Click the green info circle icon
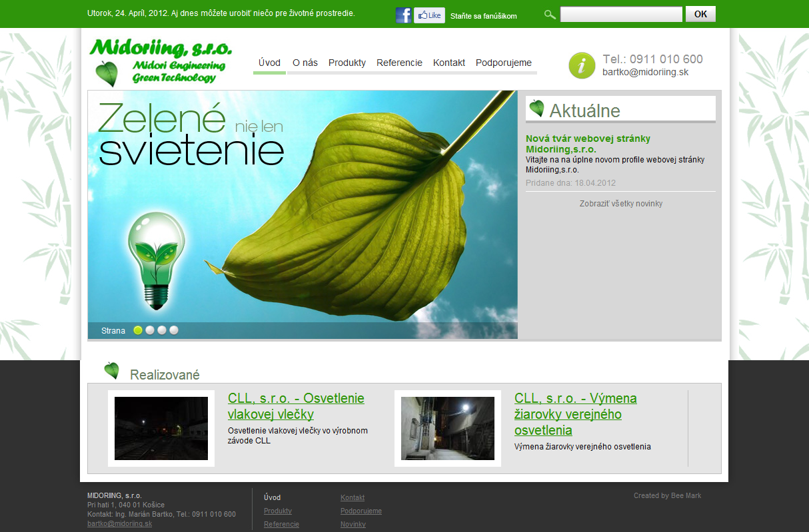This screenshot has width=809, height=532. tap(582, 65)
